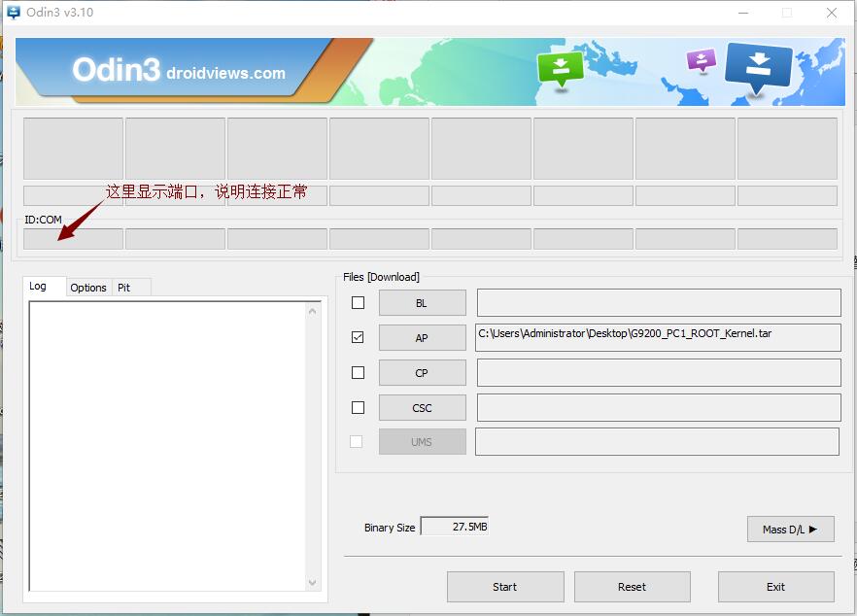
Task: Minimize the Odin3 window
Action: [743, 13]
